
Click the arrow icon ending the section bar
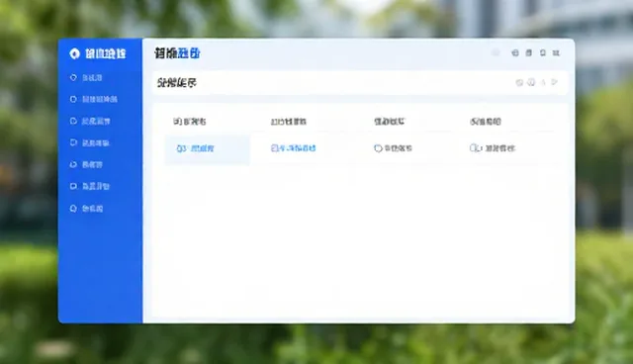tap(555, 82)
